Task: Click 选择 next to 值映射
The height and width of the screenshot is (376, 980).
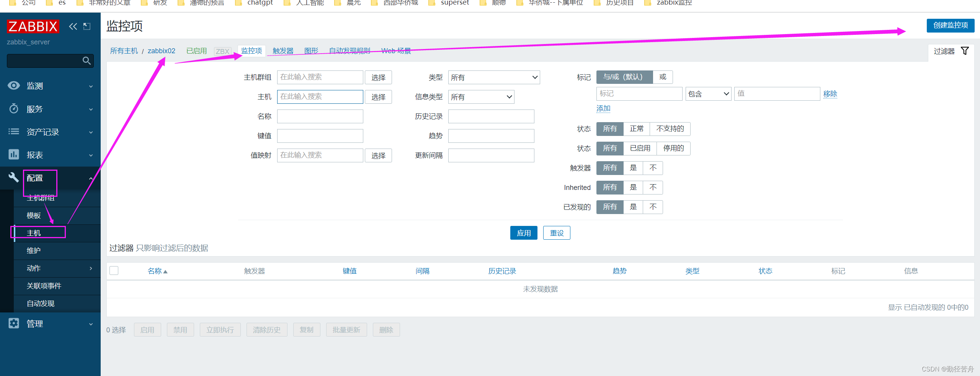Action: click(x=378, y=155)
